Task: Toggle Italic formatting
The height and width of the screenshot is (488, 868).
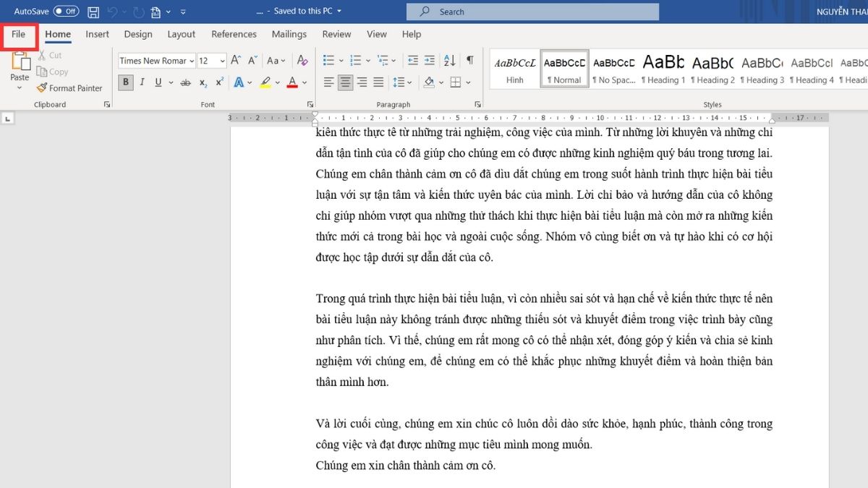Action: pyautogui.click(x=141, y=82)
